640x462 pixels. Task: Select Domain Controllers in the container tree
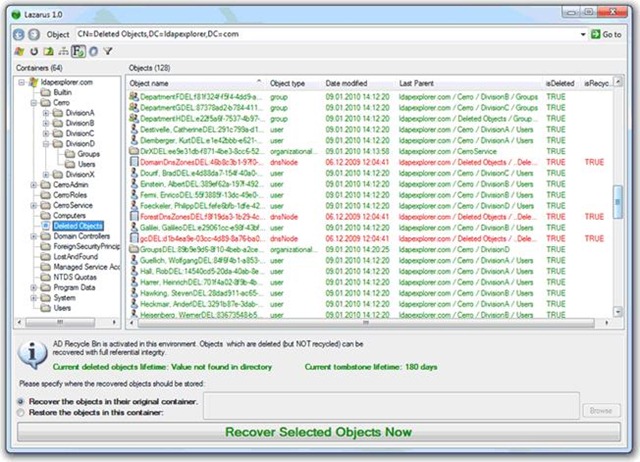82,236
